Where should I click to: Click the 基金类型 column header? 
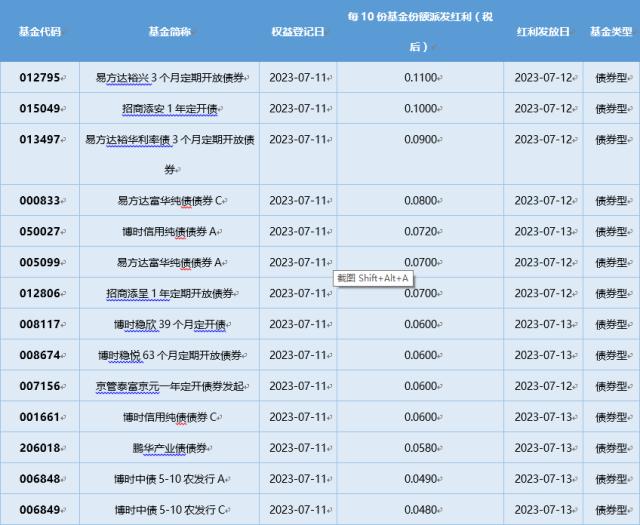611,31
